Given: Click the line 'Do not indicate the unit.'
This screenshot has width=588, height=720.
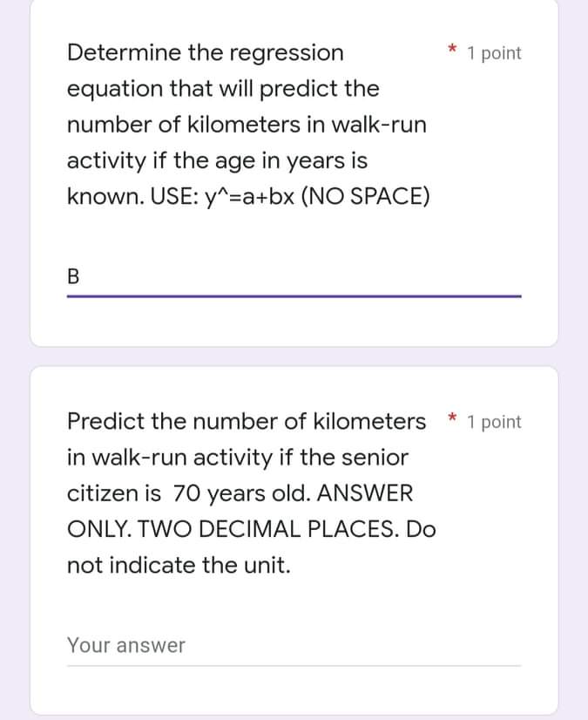Looking at the screenshot, I should click(x=174, y=565).
